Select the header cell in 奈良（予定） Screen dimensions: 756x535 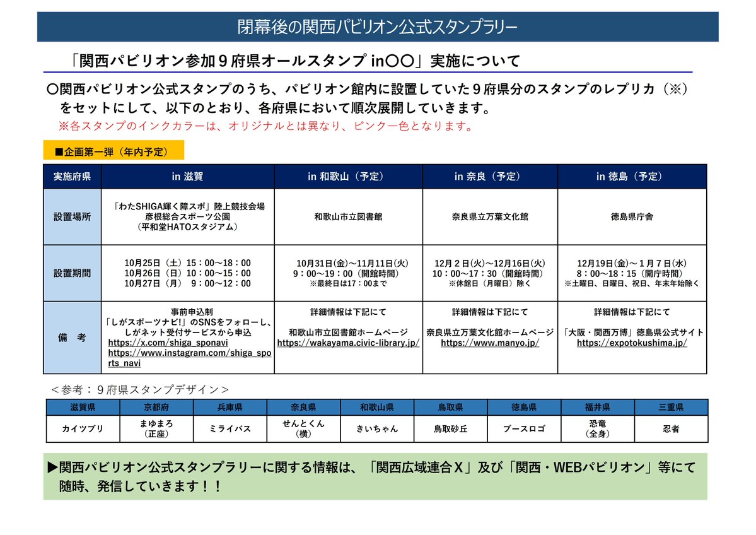490,176
